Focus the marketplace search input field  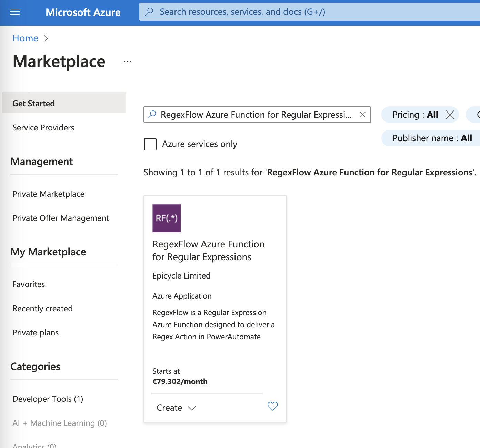click(x=256, y=115)
